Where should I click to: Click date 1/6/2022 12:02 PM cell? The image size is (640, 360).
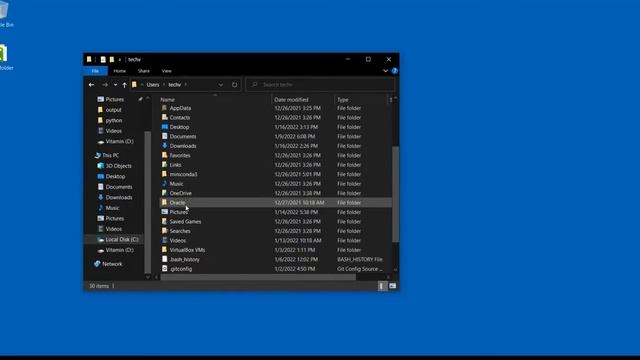coord(296,259)
